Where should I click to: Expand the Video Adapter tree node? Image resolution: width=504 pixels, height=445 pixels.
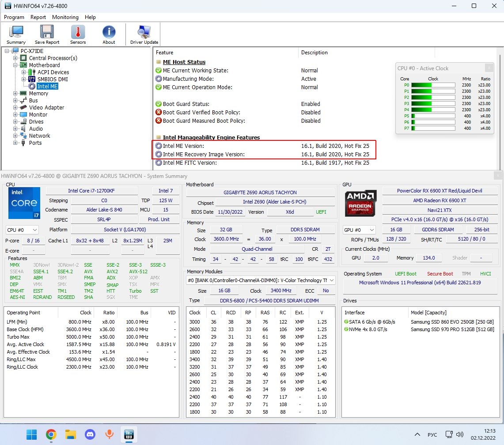(x=15, y=108)
